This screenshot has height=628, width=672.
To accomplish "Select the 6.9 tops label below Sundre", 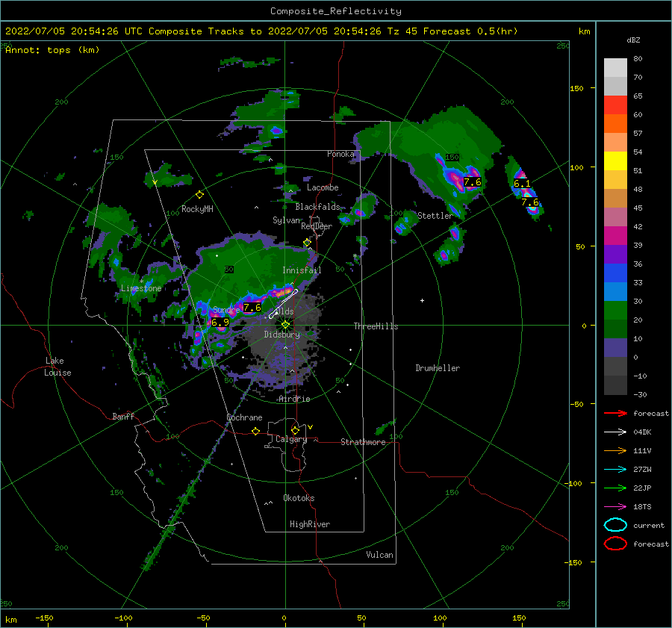I will click(x=220, y=322).
